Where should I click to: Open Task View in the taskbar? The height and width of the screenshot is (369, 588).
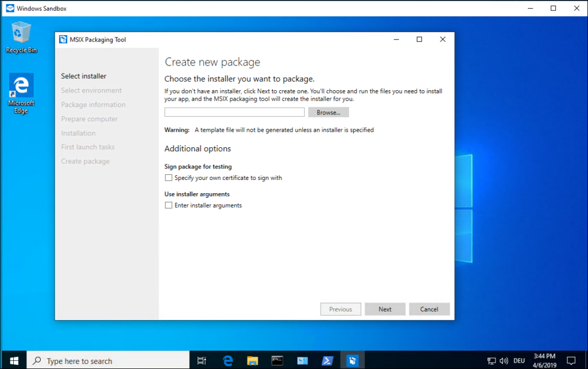pyautogui.click(x=202, y=360)
